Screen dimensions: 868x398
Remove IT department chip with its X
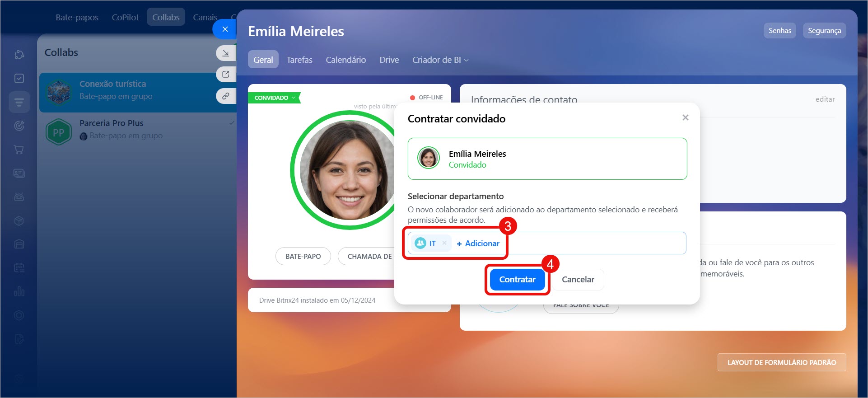[x=444, y=243]
